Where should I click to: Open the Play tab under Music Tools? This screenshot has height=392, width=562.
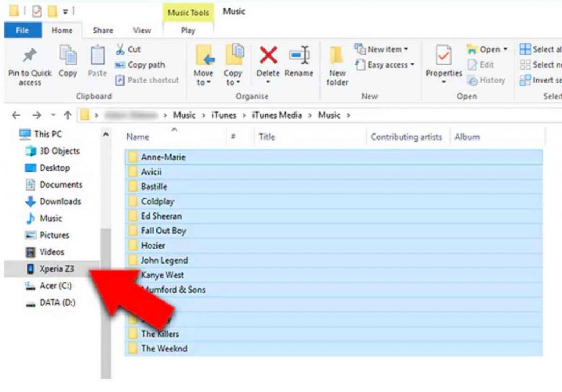[188, 31]
